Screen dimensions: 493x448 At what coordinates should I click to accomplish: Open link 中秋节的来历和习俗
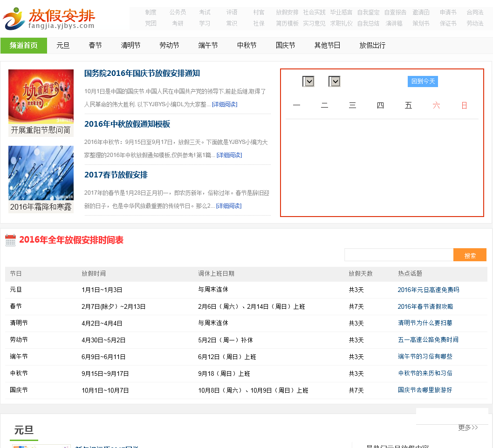425,373
